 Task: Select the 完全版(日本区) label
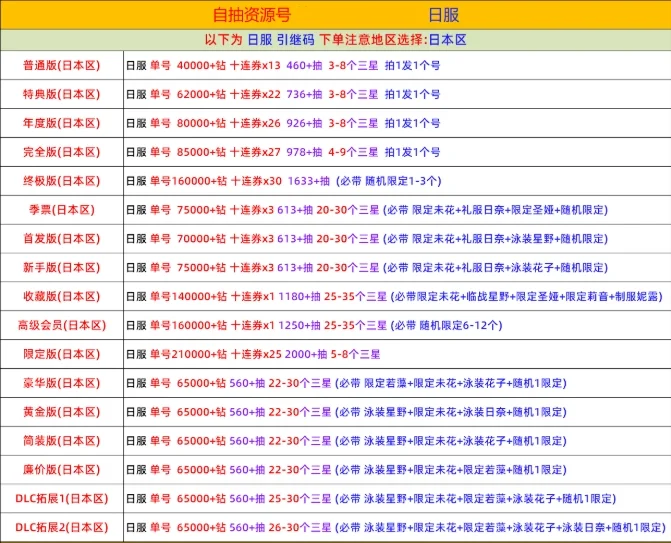tap(62, 152)
